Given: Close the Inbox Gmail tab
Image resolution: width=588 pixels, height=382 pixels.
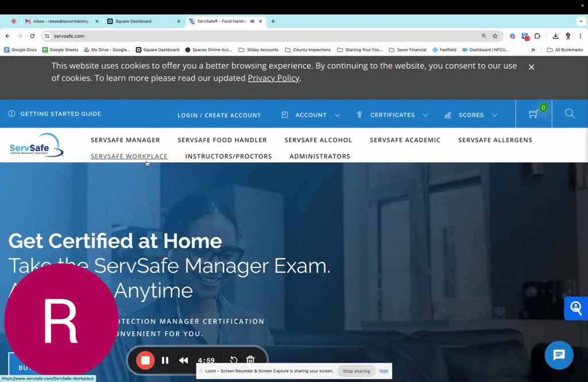Looking at the screenshot, I should 96,21.
